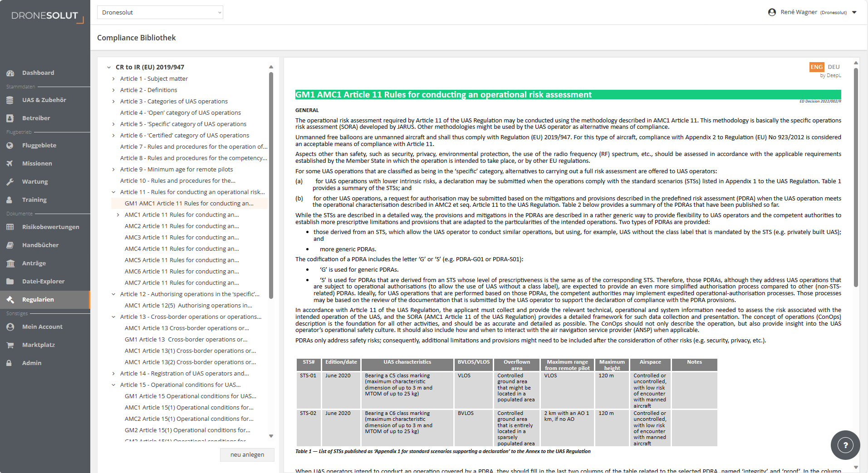Click the Risikobewertungen table icon
Viewport: 868px width, 473px height.
(x=10, y=227)
